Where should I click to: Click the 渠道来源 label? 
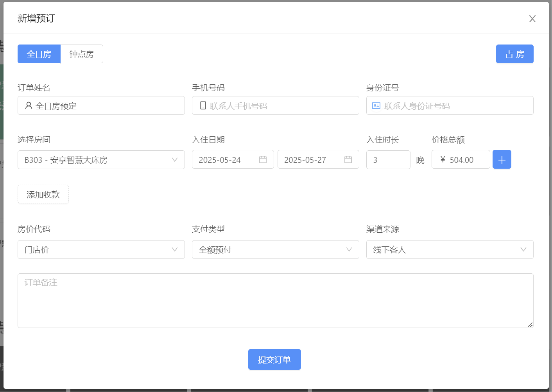click(383, 229)
